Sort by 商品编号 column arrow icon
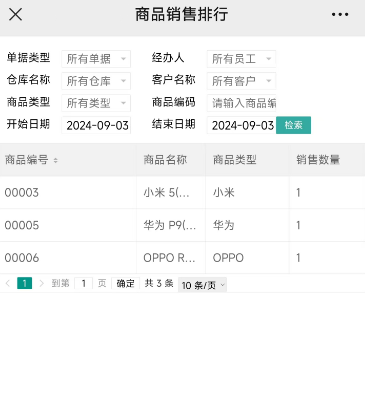The image size is (365, 397). click(55, 160)
